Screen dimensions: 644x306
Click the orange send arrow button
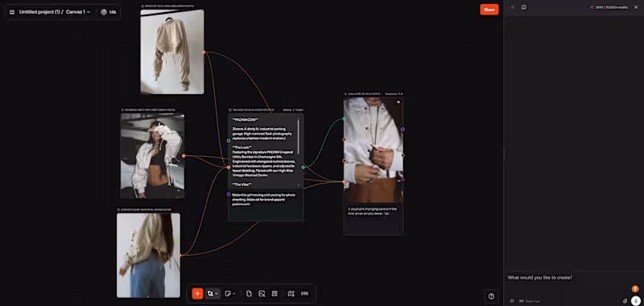(635, 288)
